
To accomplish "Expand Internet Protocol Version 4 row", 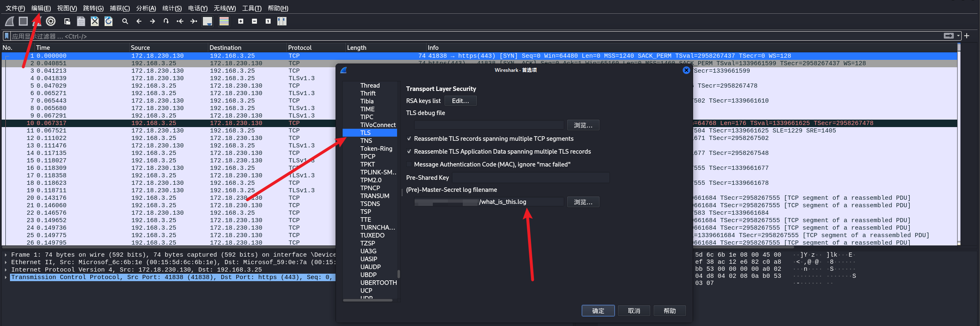I will click(6, 270).
